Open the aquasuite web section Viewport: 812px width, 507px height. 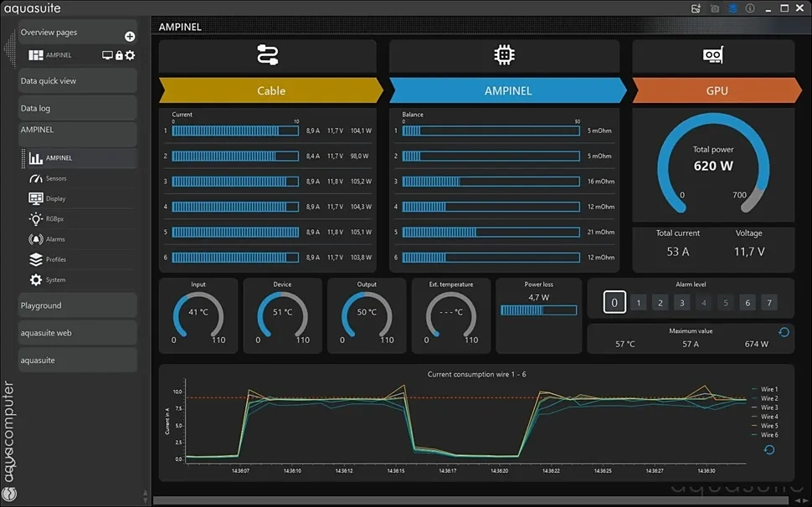click(77, 333)
